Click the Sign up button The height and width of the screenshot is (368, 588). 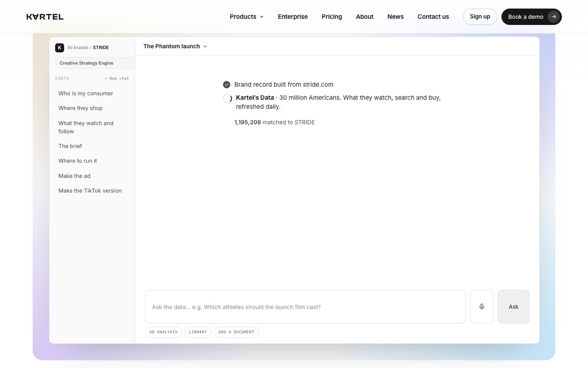click(480, 17)
